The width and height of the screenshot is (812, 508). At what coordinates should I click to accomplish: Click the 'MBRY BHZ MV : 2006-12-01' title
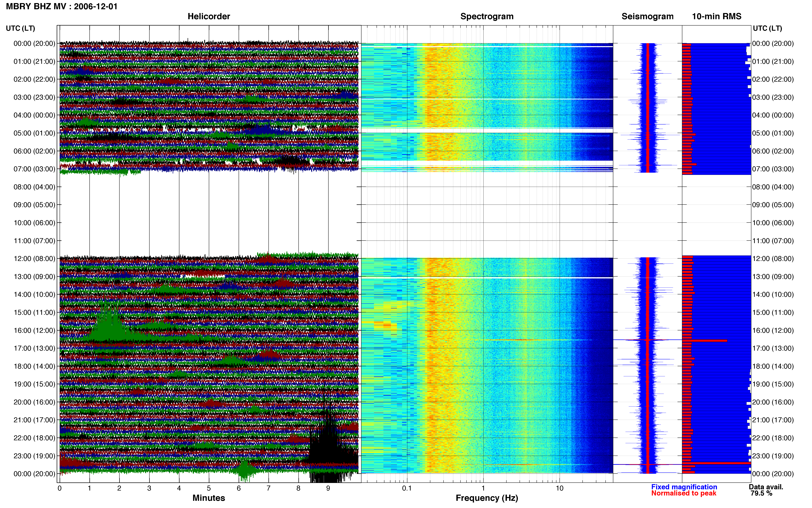pyautogui.click(x=62, y=6)
